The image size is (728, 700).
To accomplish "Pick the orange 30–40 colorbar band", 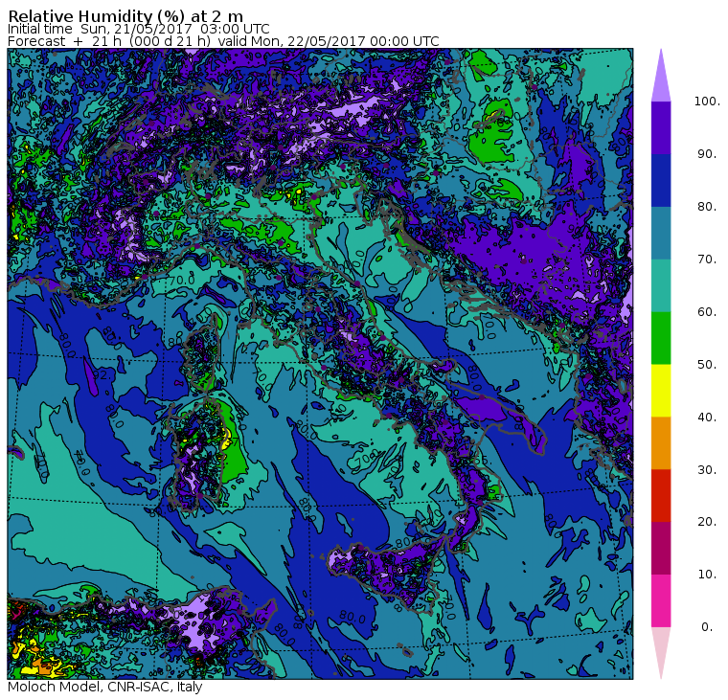I will tap(661, 443).
